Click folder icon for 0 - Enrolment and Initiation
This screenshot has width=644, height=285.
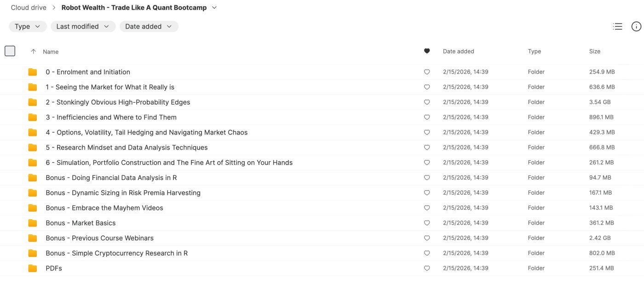(32, 72)
